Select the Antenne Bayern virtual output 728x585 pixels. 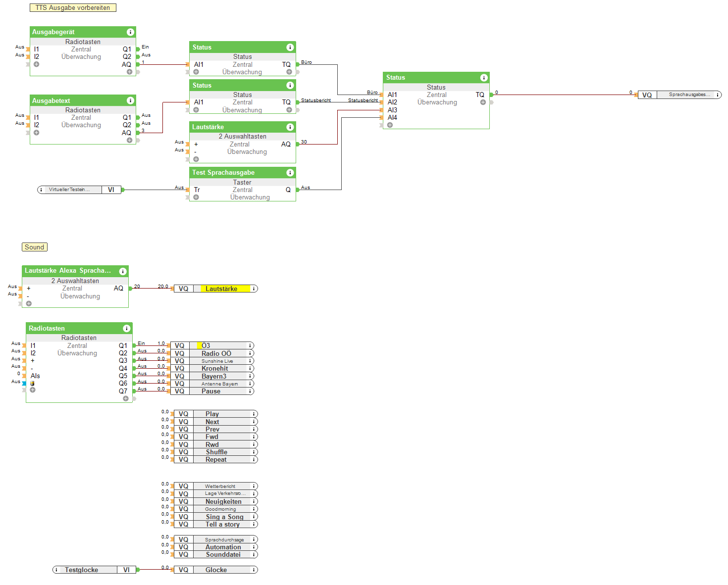212,384
